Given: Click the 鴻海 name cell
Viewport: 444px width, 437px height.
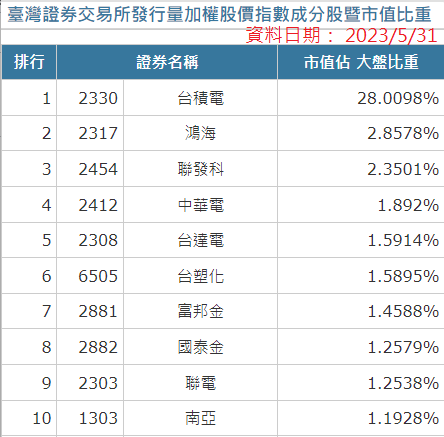Looking at the screenshot, I should tap(200, 133).
